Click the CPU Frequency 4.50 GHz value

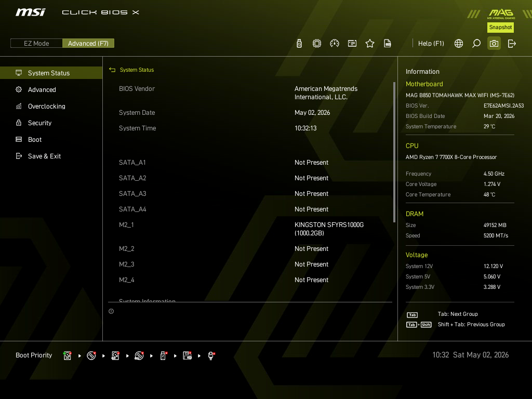(x=494, y=174)
